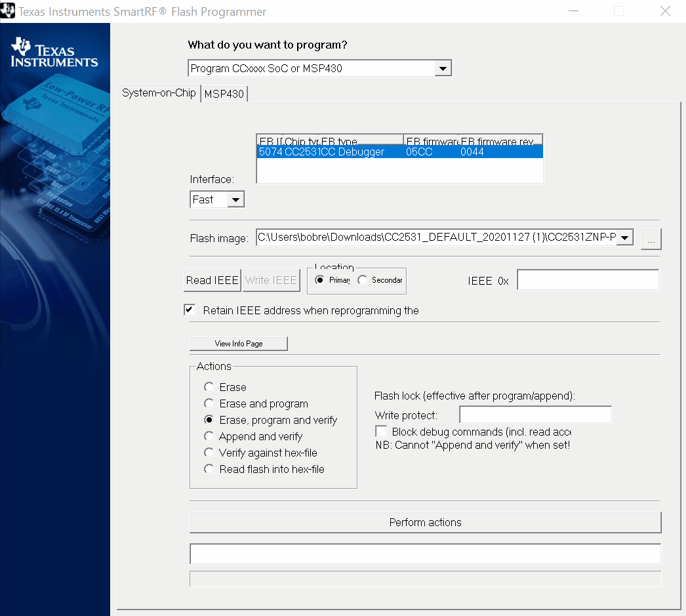Image resolution: width=686 pixels, height=616 pixels.
Task: Click the Write protect input field
Action: coord(536,415)
